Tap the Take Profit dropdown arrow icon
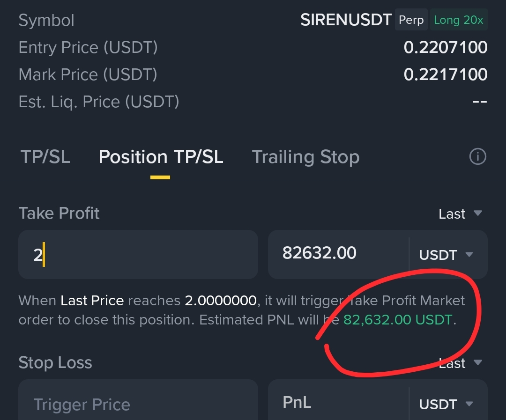Viewport: 506px width, 420px height. coord(477,213)
